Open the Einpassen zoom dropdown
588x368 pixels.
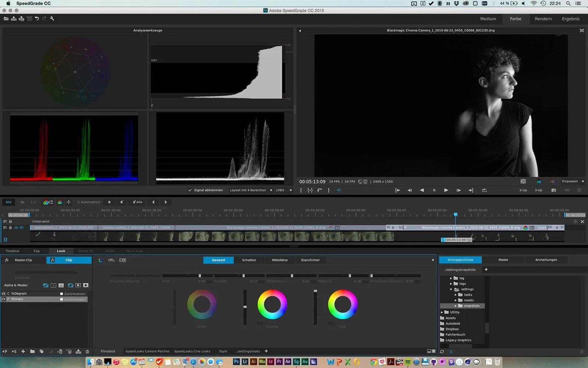[x=573, y=181]
